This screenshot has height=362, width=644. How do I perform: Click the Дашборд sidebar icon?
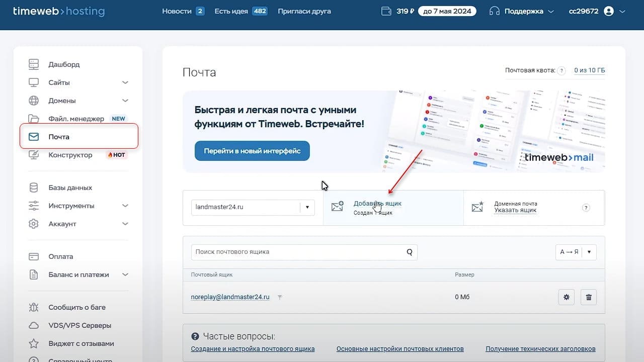[34, 64]
